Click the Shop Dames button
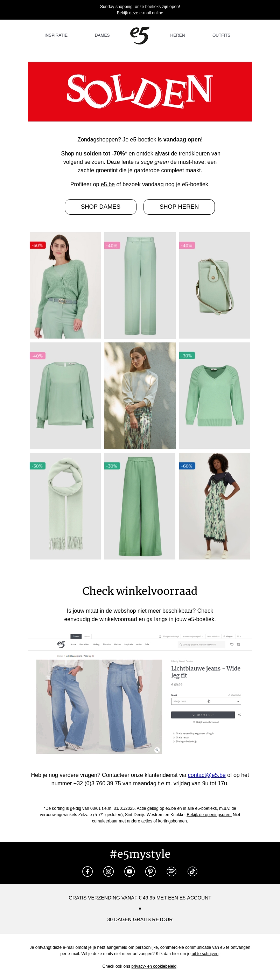This screenshot has width=280, height=980. click(x=100, y=207)
